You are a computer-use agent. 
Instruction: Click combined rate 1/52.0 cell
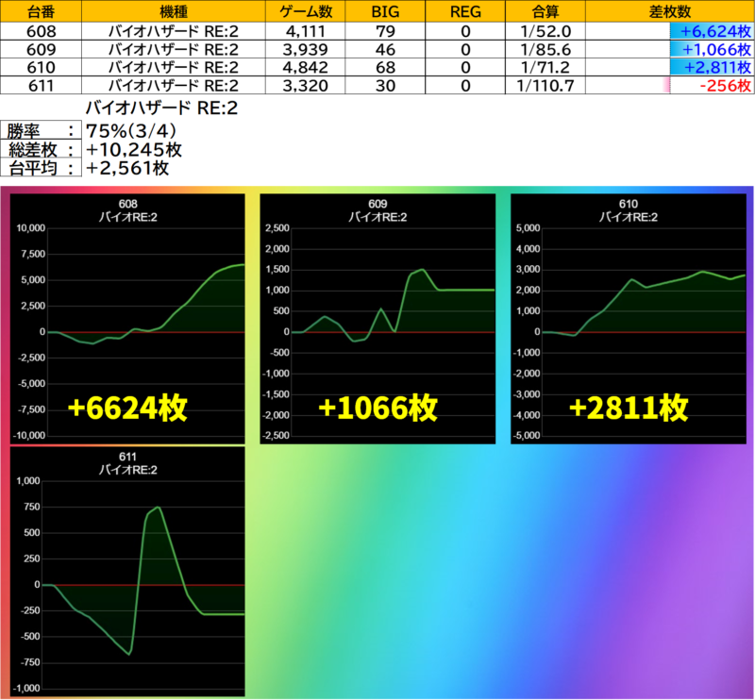coord(545,31)
